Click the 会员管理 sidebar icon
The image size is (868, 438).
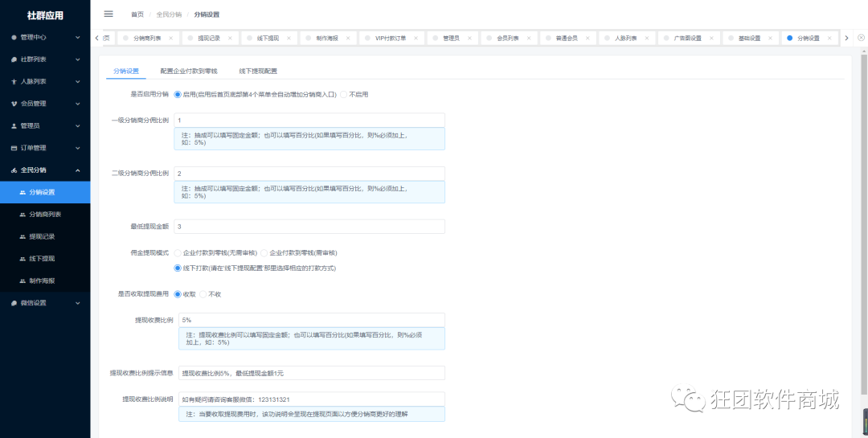pyautogui.click(x=14, y=104)
